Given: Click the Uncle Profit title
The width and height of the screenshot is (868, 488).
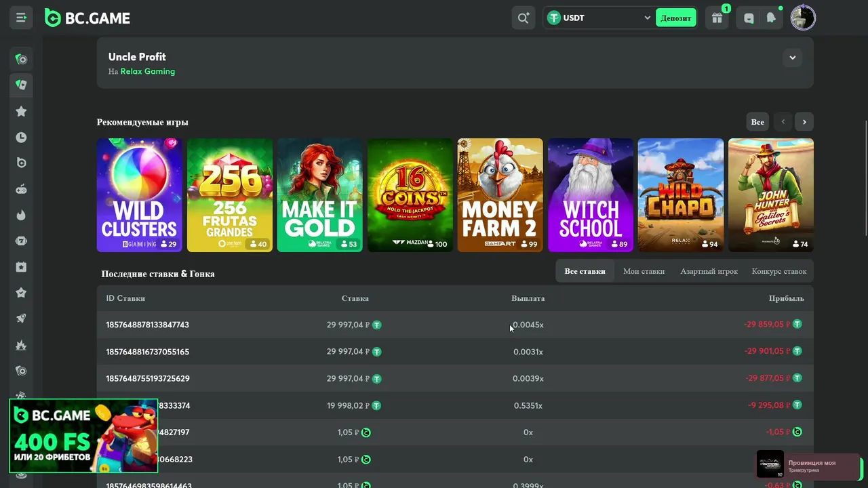Looking at the screenshot, I should [x=137, y=57].
